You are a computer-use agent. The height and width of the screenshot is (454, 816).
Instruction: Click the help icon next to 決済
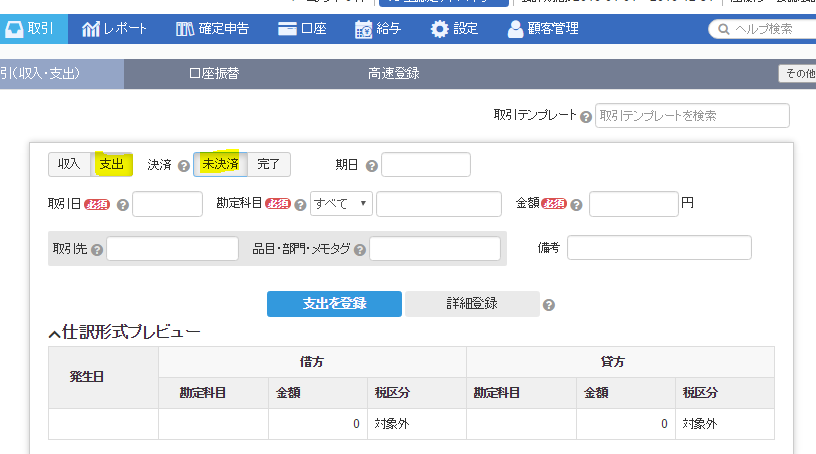184,165
